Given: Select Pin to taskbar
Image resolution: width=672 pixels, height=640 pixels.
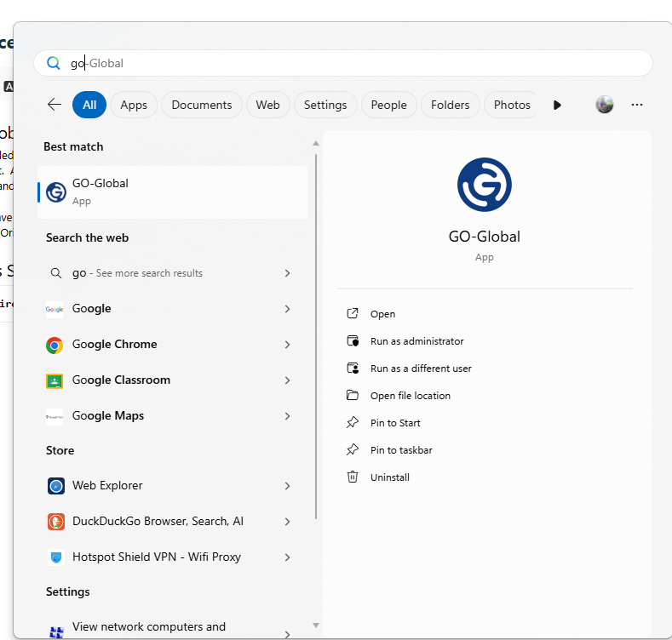Looking at the screenshot, I should point(401,450).
